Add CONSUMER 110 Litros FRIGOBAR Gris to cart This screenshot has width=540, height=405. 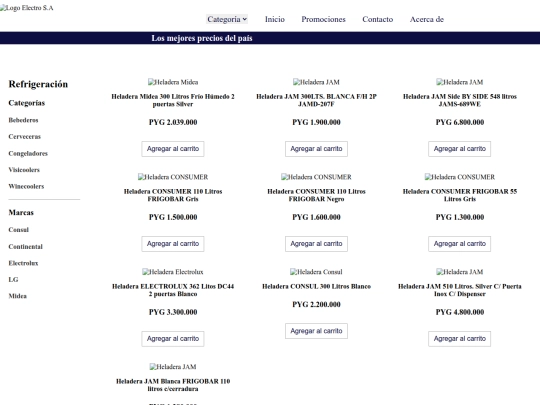point(173,244)
